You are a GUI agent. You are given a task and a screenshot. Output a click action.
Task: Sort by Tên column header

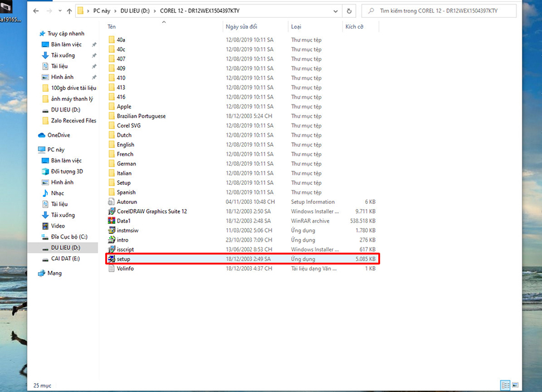[x=112, y=27]
